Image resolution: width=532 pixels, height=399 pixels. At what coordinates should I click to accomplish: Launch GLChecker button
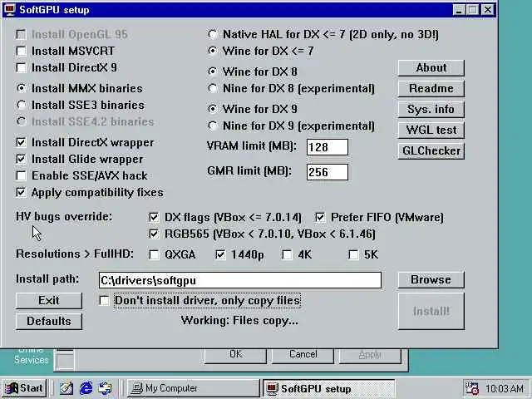(431, 150)
